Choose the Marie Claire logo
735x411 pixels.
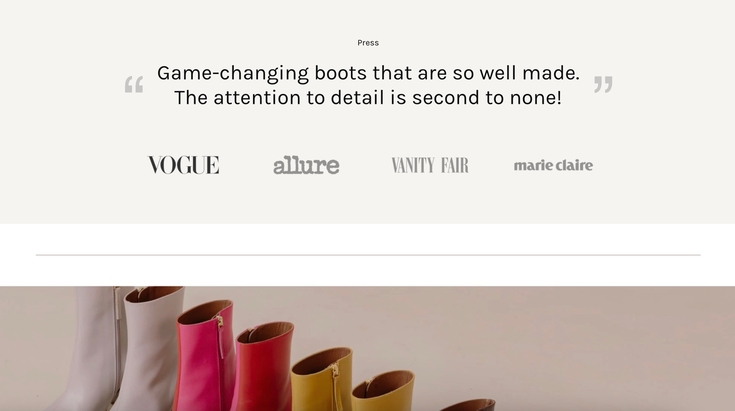(553, 165)
